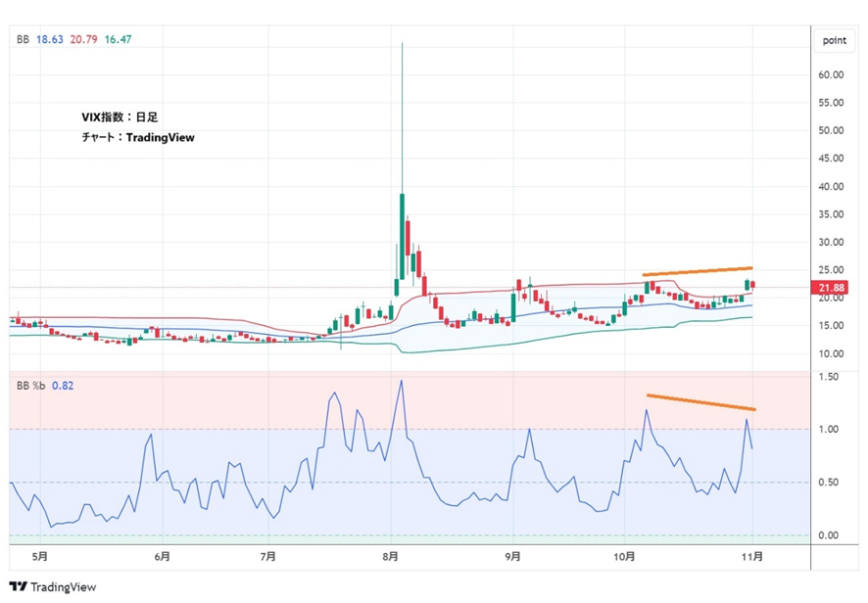
Task: Click the 10.00 label on price scale
Action: 833,353
